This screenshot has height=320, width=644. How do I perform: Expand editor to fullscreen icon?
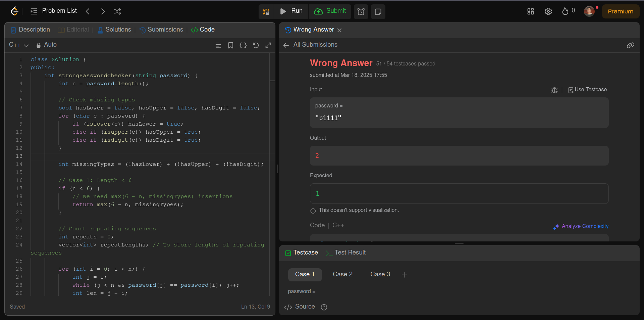click(268, 45)
